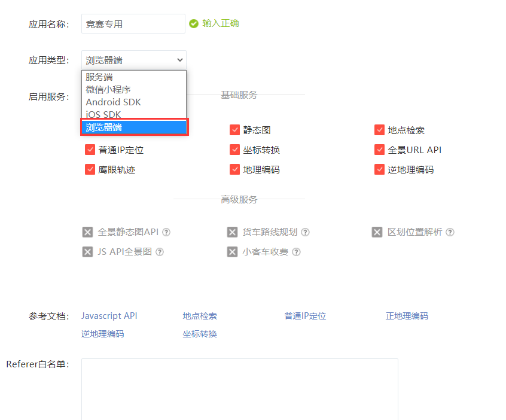The image size is (506, 420).
Task: Click the 基础服务 section heading
Action: click(x=239, y=95)
